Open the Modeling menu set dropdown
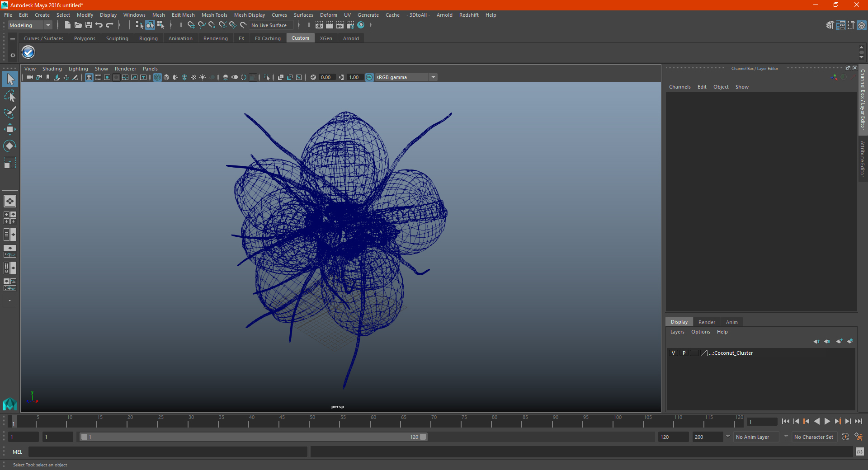This screenshot has height=470, width=868. point(30,25)
